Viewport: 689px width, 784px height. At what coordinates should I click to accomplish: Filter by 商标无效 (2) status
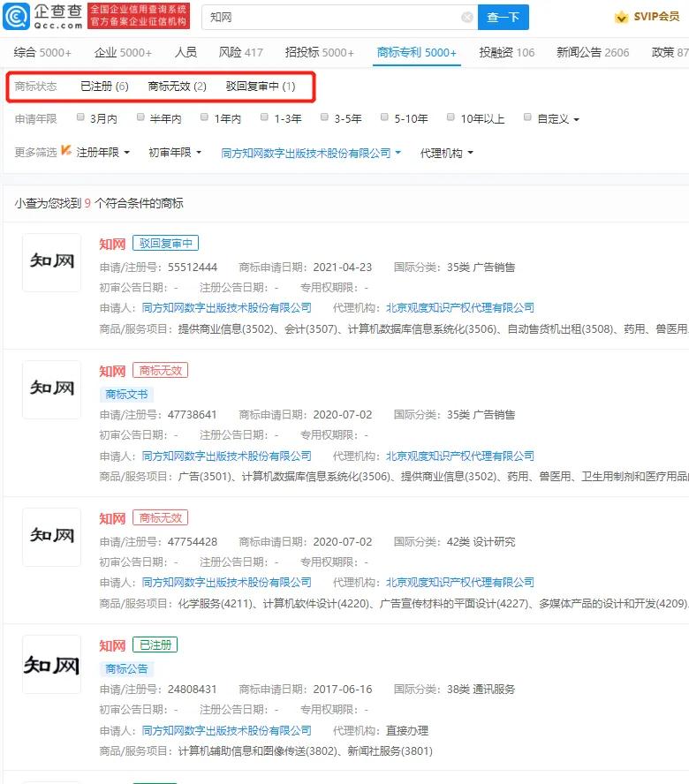pos(178,87)
